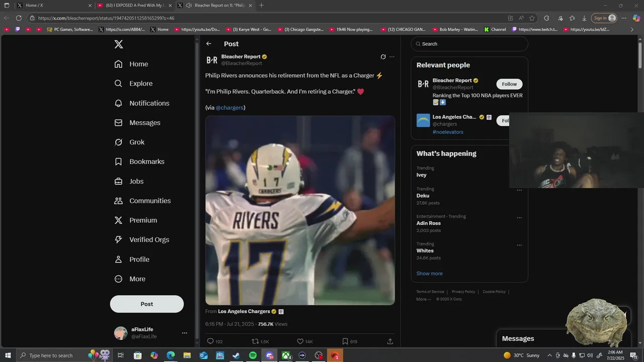Add page to favorites star
644x362 pixels.
(x=532, y=18)
